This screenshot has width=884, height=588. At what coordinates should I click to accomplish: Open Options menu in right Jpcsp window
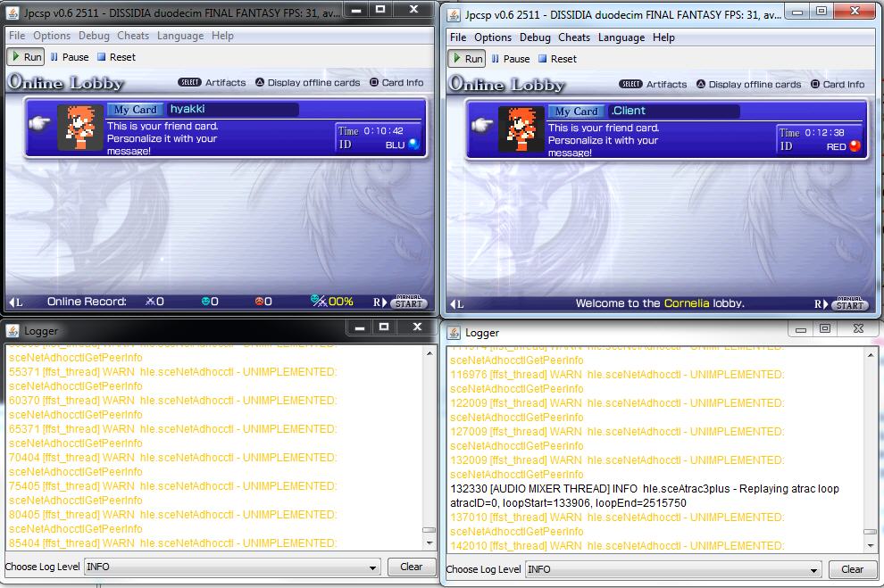pos(493,37)
